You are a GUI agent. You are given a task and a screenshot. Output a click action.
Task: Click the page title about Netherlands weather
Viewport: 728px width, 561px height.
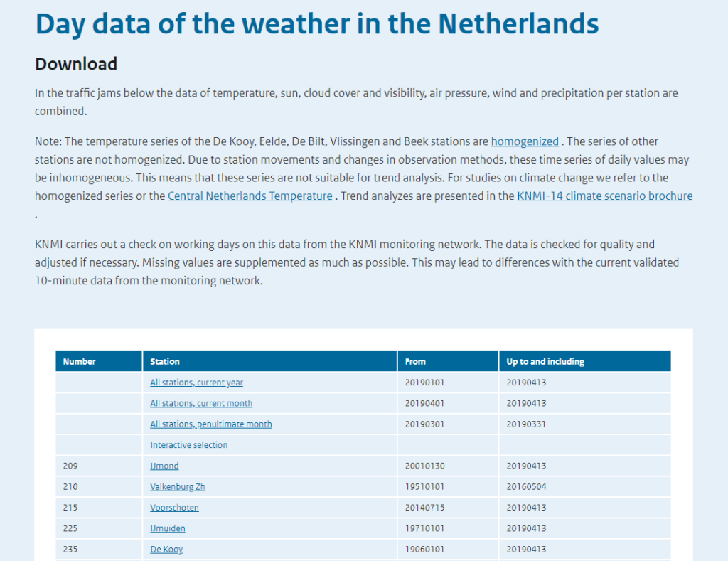tap(316, 23)
